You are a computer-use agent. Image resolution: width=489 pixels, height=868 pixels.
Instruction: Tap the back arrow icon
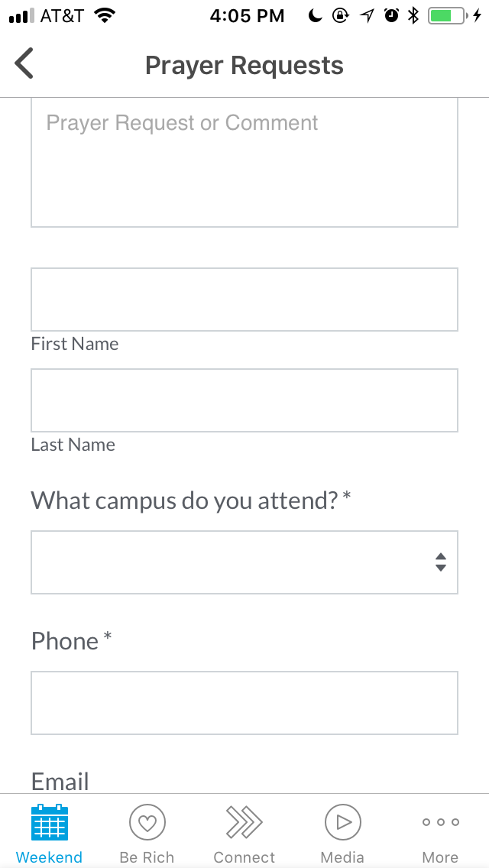click(x=24, y=63)
